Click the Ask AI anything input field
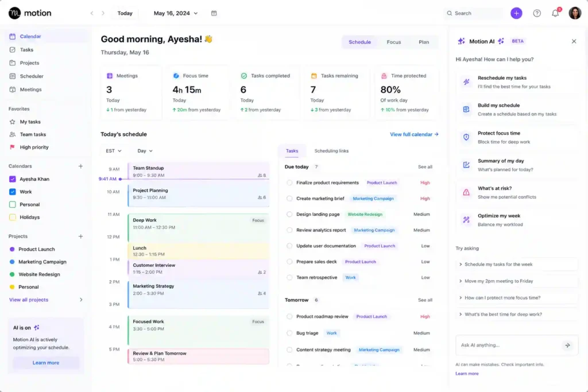The image size is (588, 392). coord(510,345)
